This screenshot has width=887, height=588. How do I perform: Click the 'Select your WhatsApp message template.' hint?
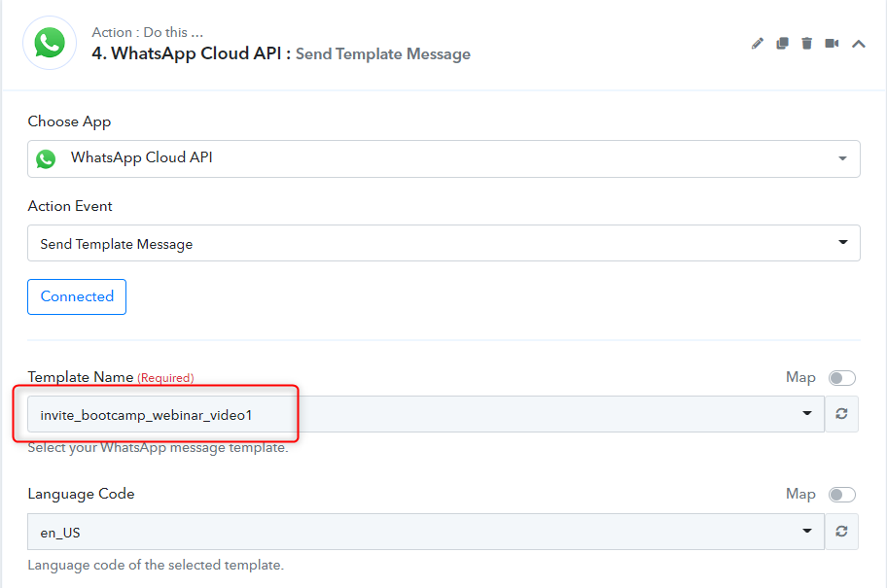tap(158, 448)
